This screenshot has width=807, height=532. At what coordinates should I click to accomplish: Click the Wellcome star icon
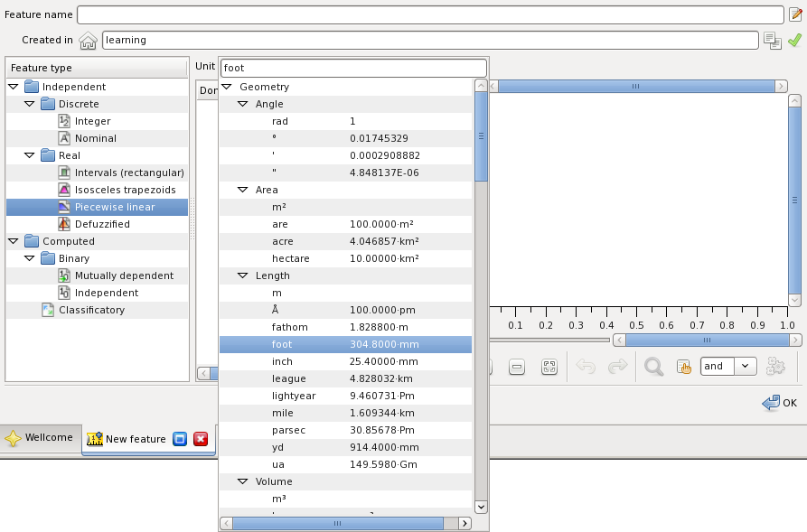tap(13, 438)
